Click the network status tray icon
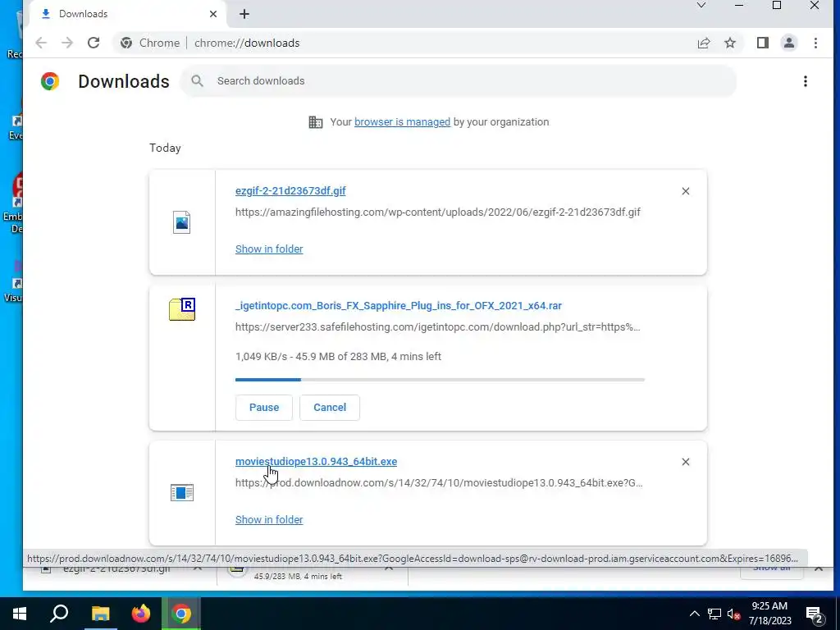840x630 pixels. pos(714,614)
